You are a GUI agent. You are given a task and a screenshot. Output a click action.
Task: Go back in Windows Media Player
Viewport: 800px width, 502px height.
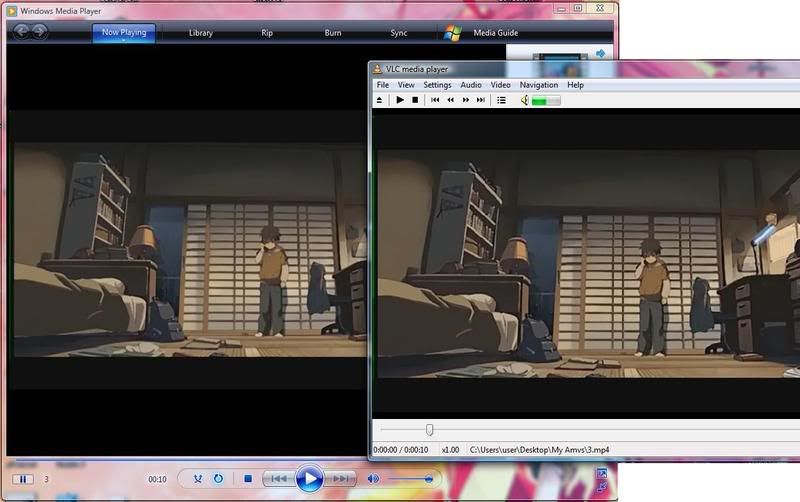click(x=21, y=32)
